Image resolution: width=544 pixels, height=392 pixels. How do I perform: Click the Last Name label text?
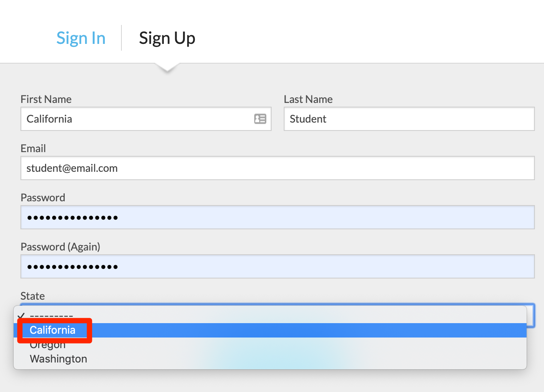pos(308,99)
